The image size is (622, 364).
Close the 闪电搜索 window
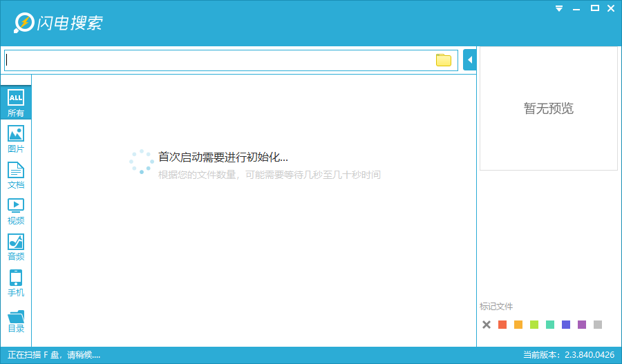[x=611, y=8]
